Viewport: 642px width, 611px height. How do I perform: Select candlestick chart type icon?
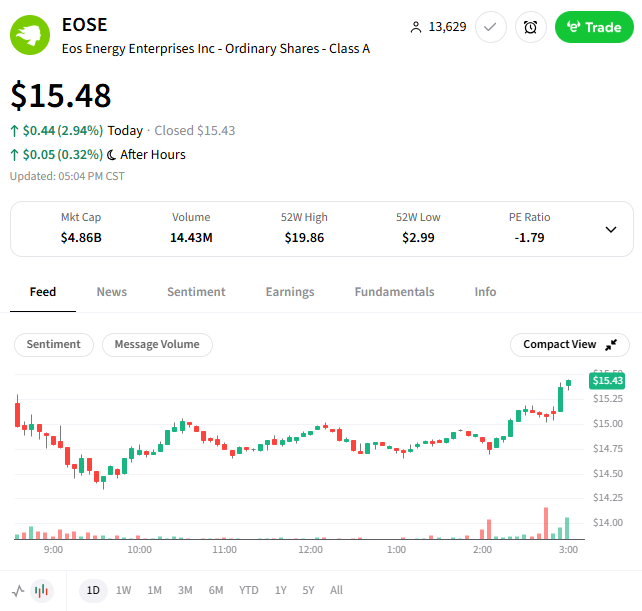pyautogui.click(x=41, y=591)
